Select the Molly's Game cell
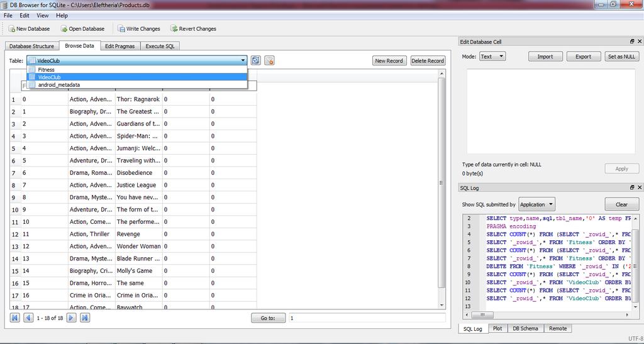The image size is (644, 344). [x=139, y=271]
